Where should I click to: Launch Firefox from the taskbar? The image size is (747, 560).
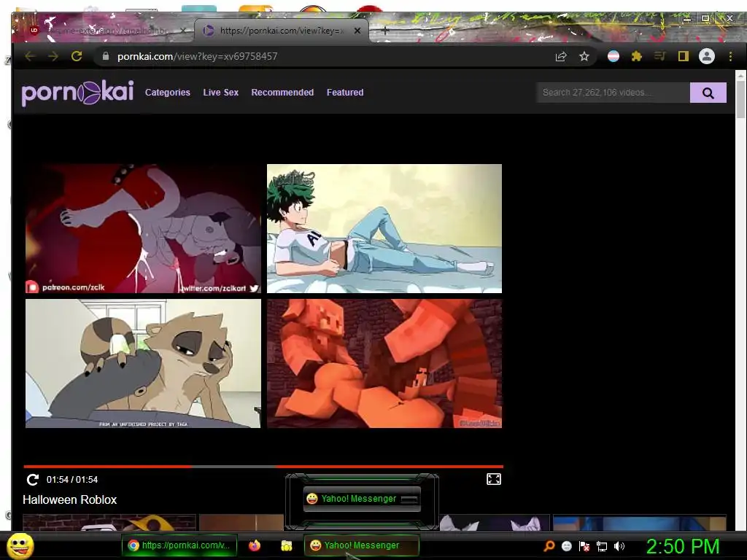pos(255,545)
